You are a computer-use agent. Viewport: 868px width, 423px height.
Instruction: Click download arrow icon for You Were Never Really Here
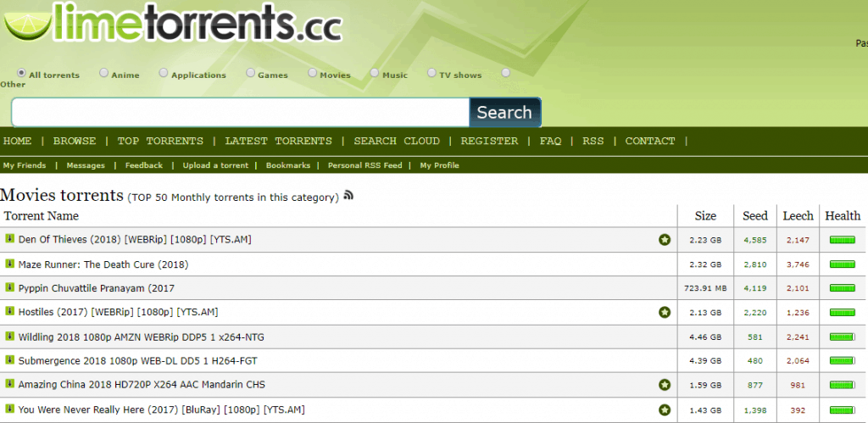(9, 409)
